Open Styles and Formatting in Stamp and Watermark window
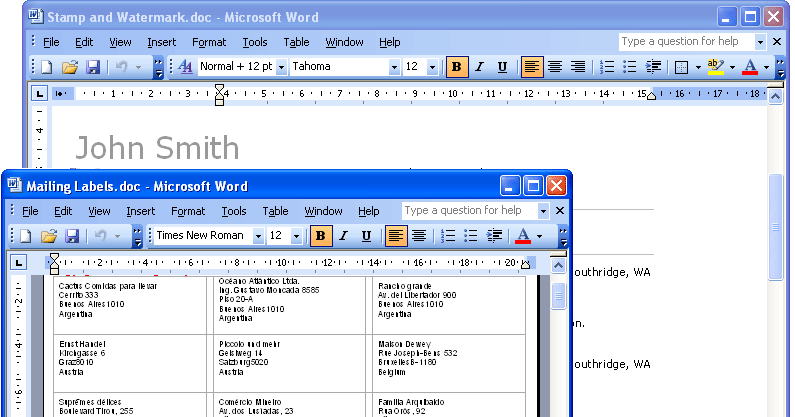The height and width of the screenshot is (417, 795). coord(184,67)
